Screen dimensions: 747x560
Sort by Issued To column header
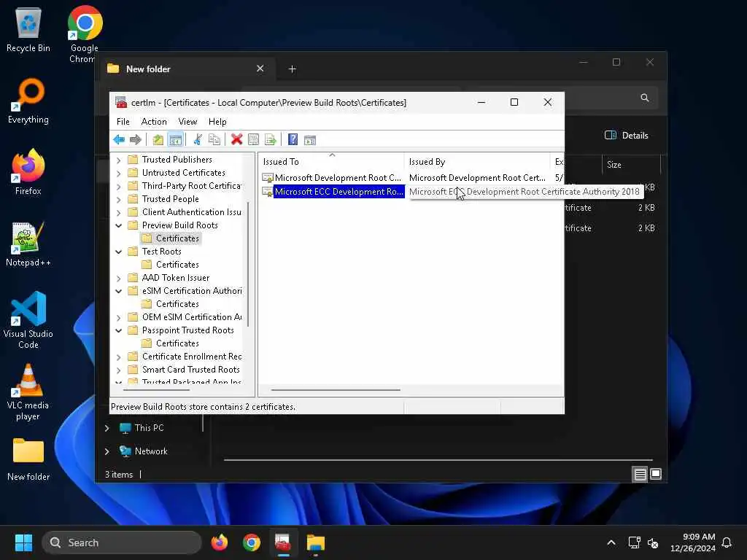(332, 161)
